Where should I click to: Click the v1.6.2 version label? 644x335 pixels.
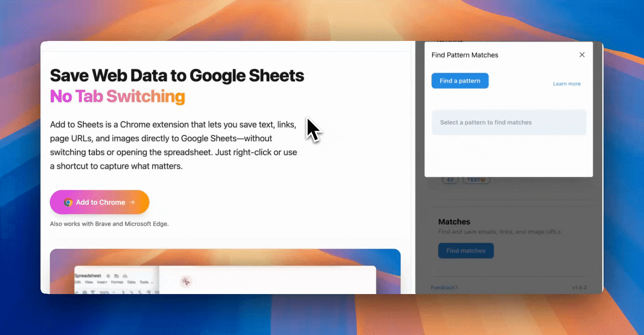(x=579, y=288)
